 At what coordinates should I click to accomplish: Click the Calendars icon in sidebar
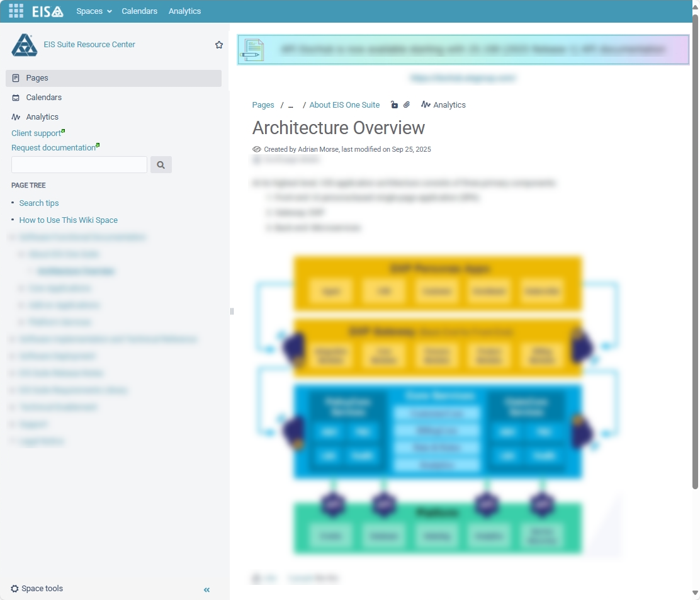click(x=16, y=98)
